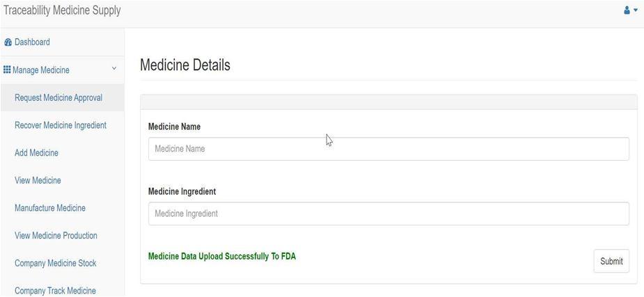Select Company Track Medicine

(x=56, y=291)
